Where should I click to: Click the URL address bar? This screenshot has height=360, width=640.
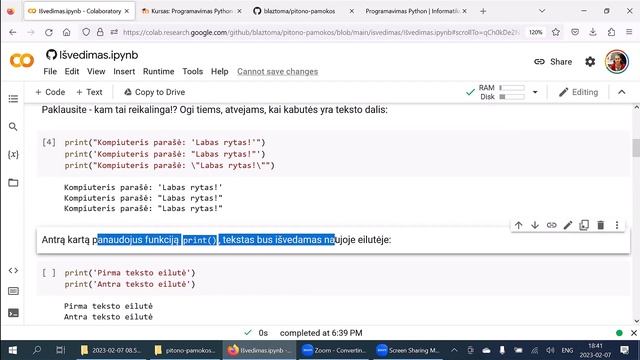click(x=320, y=32)
